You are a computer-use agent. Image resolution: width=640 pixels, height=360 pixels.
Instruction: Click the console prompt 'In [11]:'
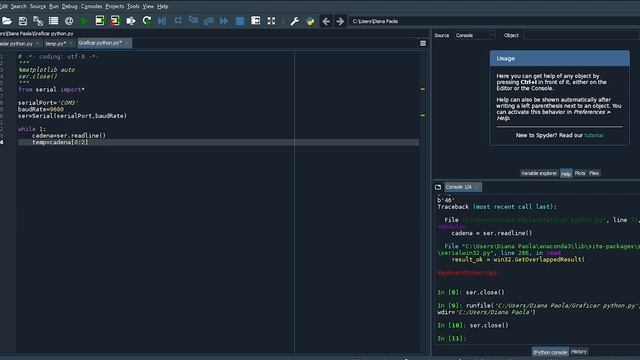[x=451, y=338]
